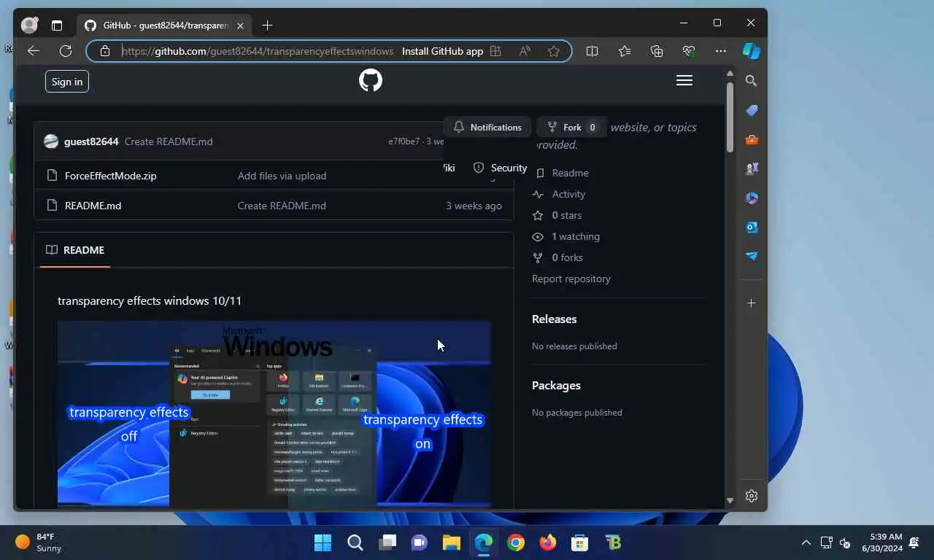The width and height of the screenshot is (934, 560).
Task: Open Copilot in Edge
Action: [752, 51]
